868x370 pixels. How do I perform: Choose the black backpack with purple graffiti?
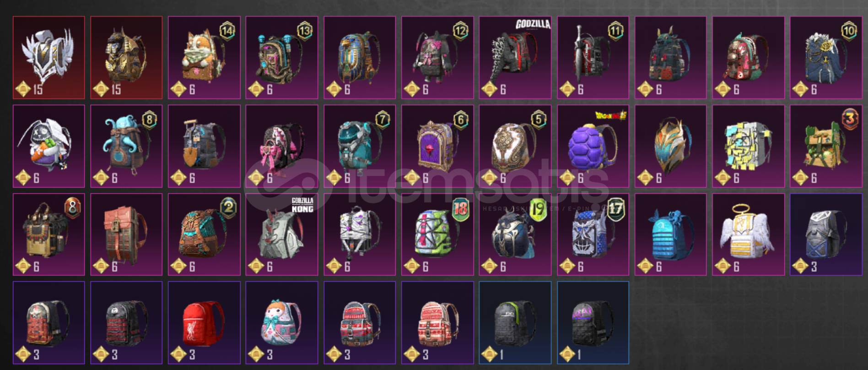point(593,323)
